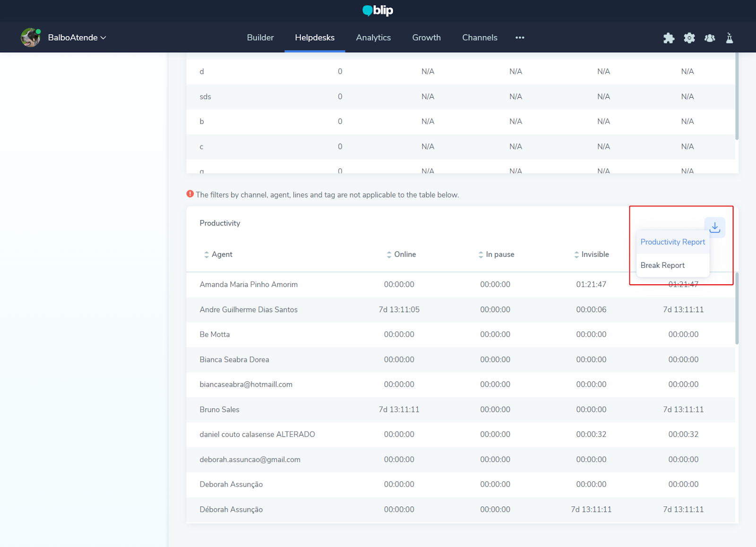The image size is (756, 547).
Task: Click the beta testing flask icon
Action: tap(730, 38)
